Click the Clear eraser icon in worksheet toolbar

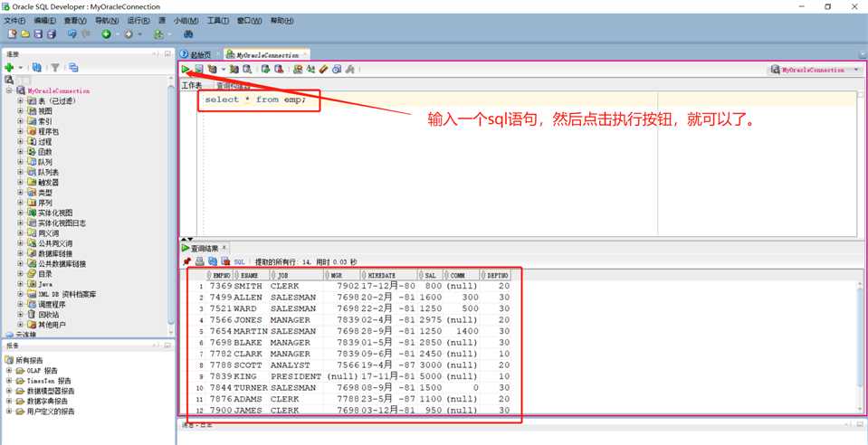(323, 69)
